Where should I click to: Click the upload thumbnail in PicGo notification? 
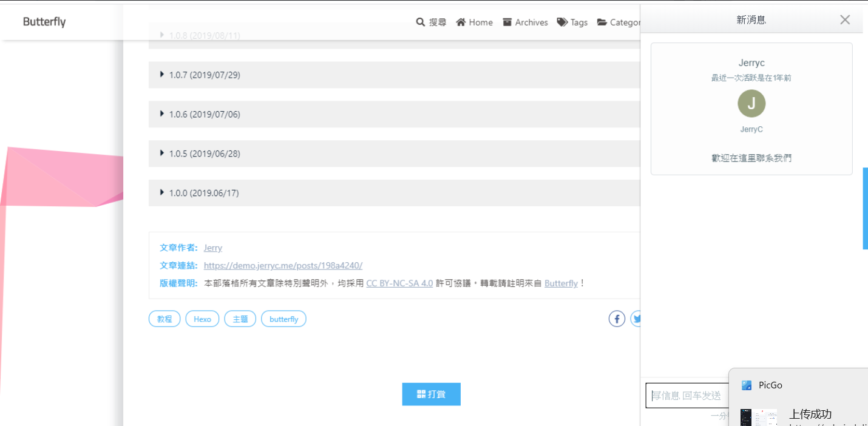(759, 418)
